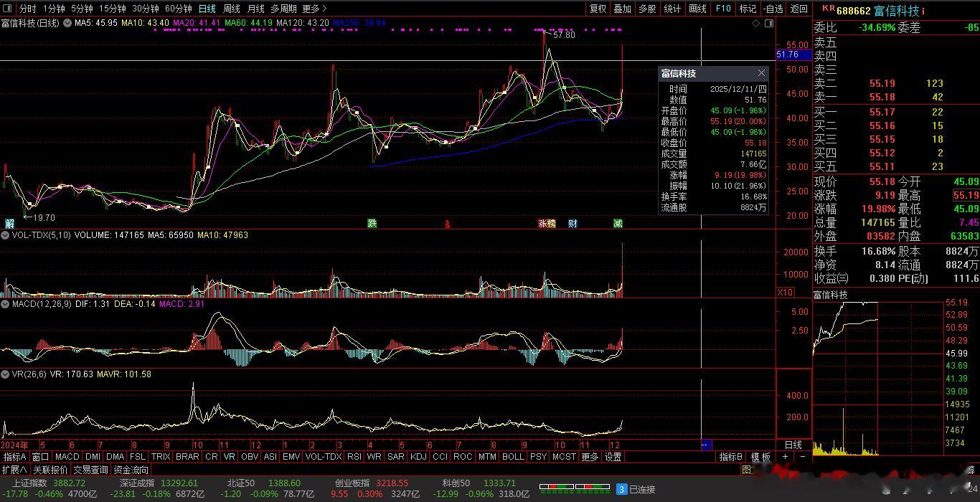980x502 pixels.
Task: Close the 富信科技 data popup
Action: click(x=761, y=73)
